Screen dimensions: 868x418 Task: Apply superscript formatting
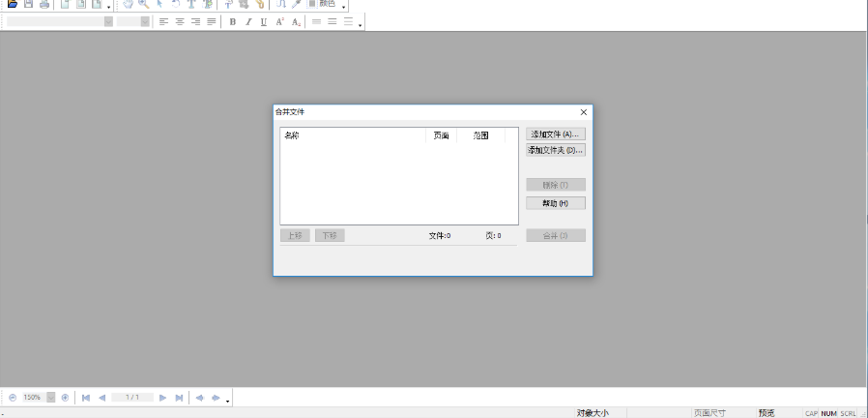(x=280, y=21)
